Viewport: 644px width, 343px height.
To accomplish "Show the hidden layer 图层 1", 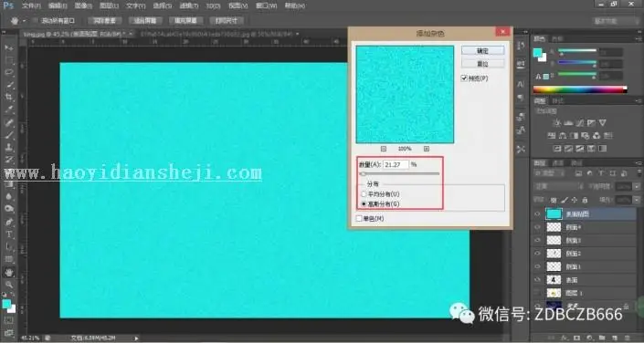I will coord(537,293).
